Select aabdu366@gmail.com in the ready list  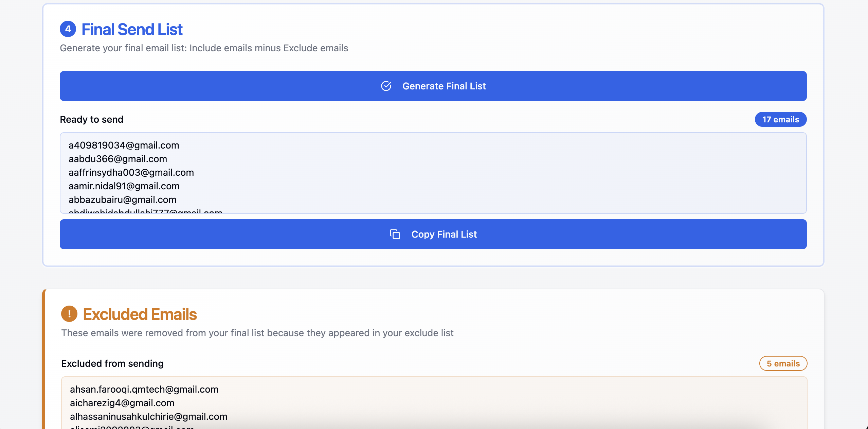(118, 159)
